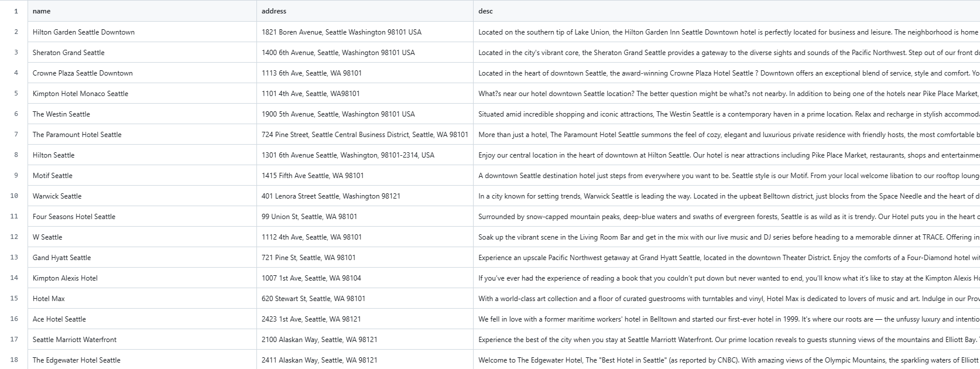
Task: Select the 'address' column header
Action: [365, 11]
